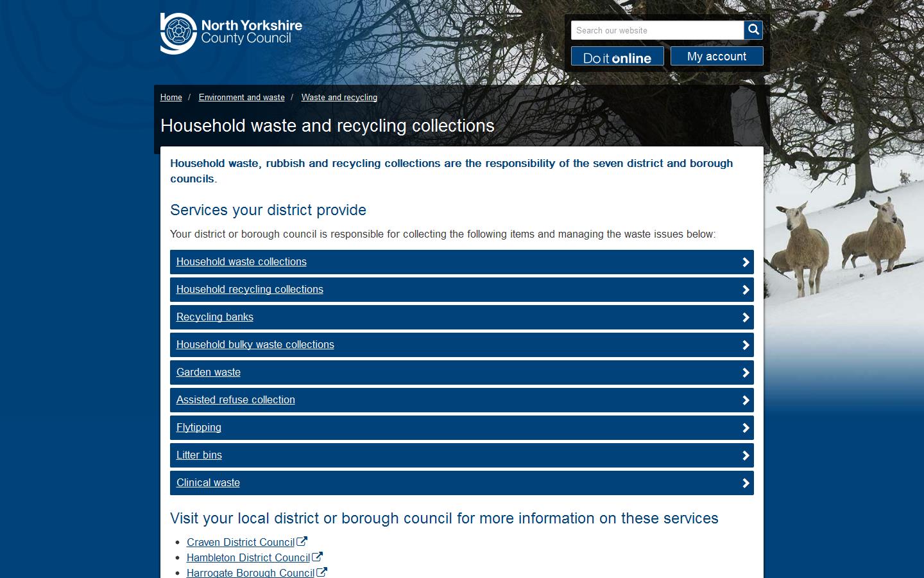This screenshot has height=578, width=924.
Task: Open My account
Action: click(x=717, y=56)
